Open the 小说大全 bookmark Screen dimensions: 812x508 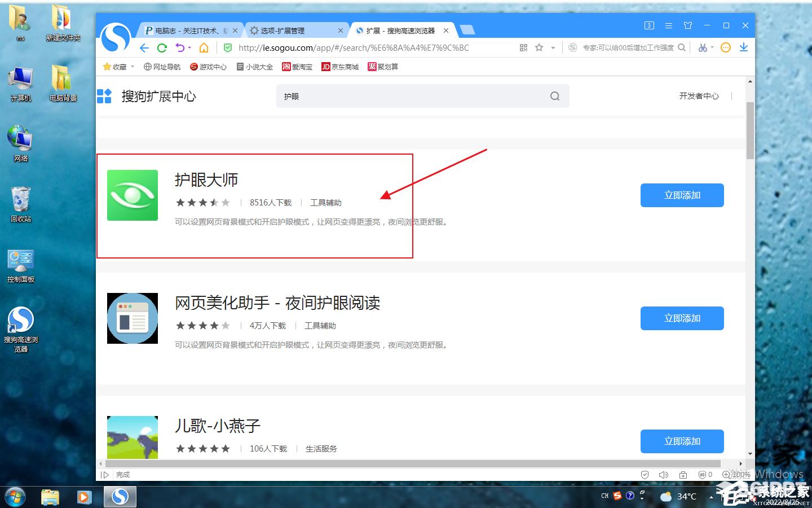[x=255, y=67]
